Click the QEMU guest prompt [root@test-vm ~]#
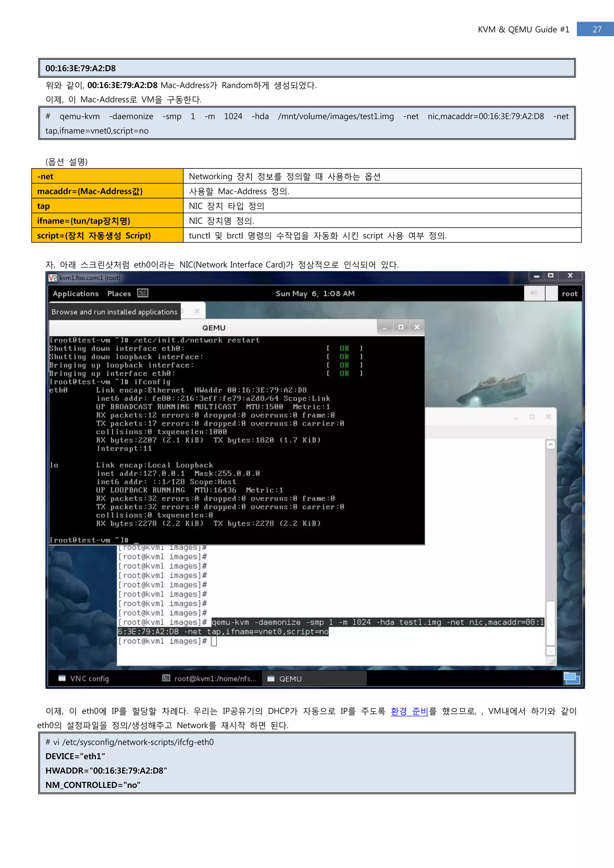 click(x=89, y=540)
